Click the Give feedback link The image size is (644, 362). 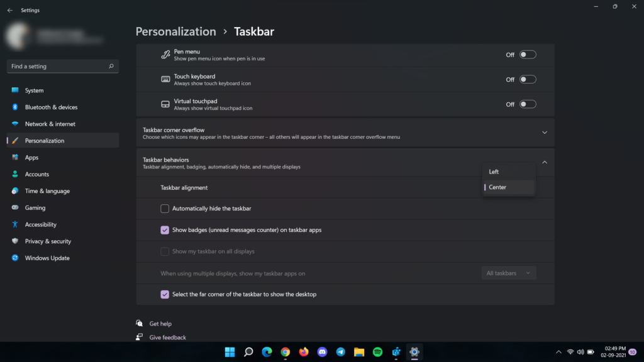tap(167, 337)
